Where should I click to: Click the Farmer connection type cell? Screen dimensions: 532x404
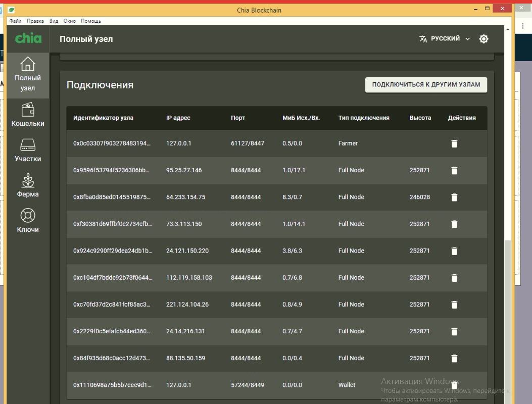[348, 143]
